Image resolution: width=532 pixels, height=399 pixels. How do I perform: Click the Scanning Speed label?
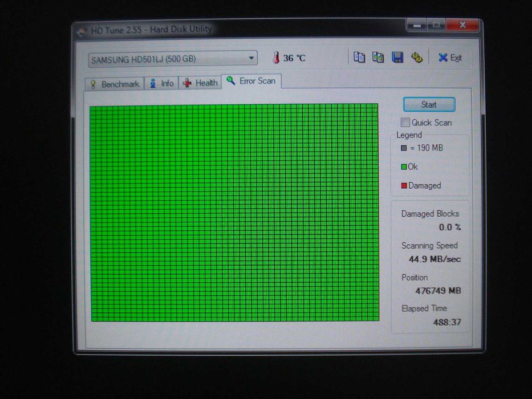pyautogui.click(x=429, y=246)
